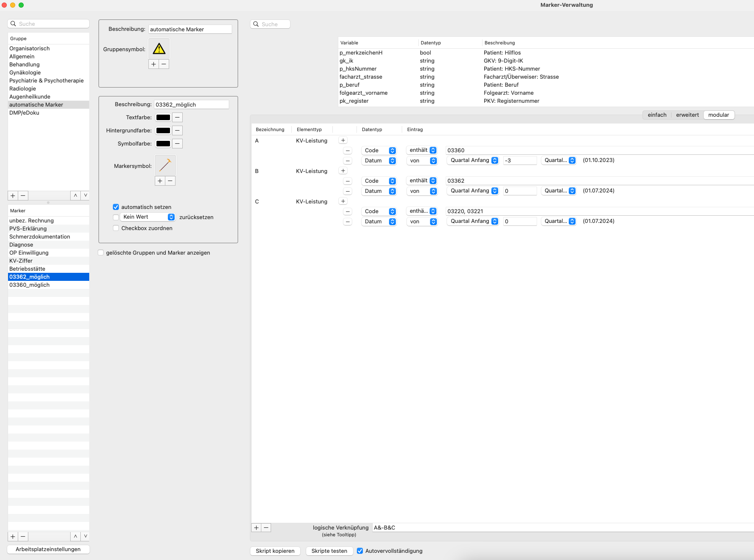This screenshot has width=754, height=560.
Task: Select 'Organisatorisch' group
Action: coord(49,49)
